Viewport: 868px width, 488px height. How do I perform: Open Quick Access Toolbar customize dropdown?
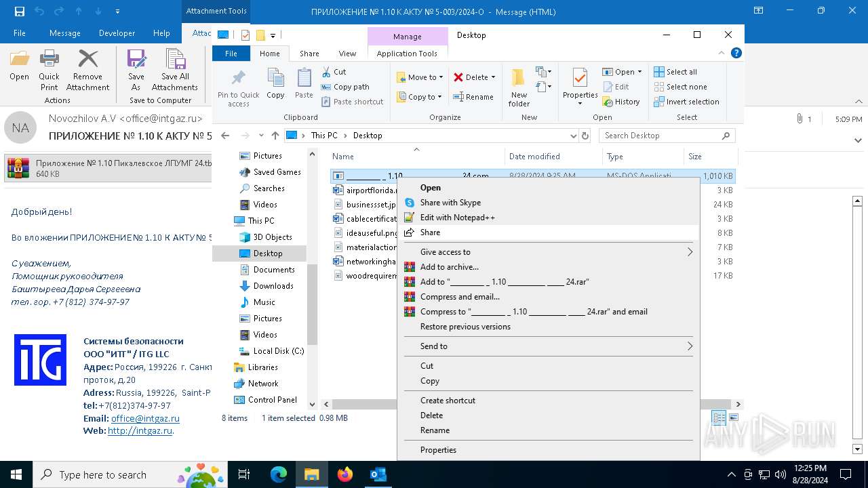(273, 35)
